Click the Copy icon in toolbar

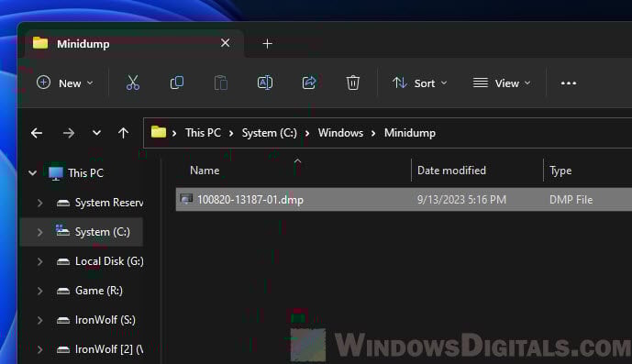pyautogui.click(x=176, y=83)
